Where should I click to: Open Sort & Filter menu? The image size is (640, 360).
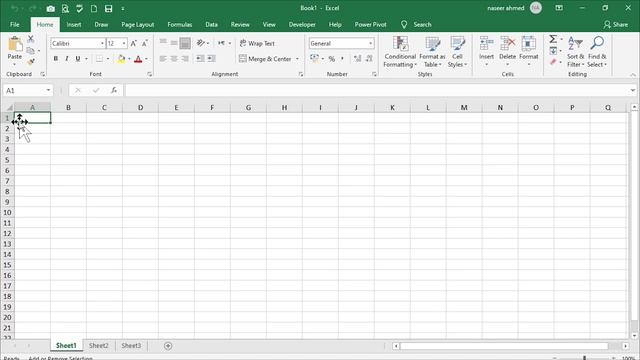(x=576, y=52)
